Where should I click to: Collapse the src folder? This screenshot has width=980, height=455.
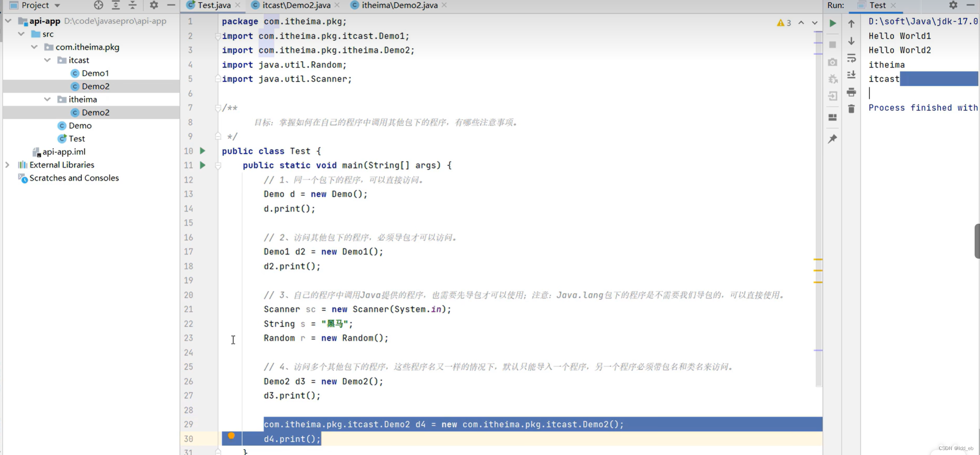tap(21, 34)
